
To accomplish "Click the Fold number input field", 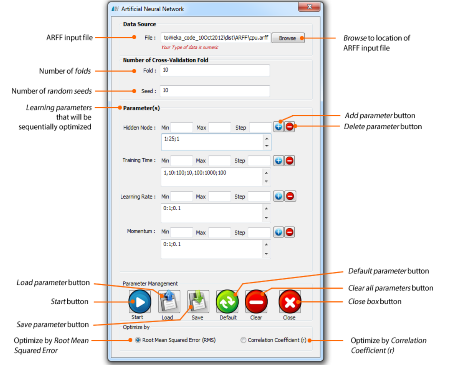I will click(x=215, y=71).
